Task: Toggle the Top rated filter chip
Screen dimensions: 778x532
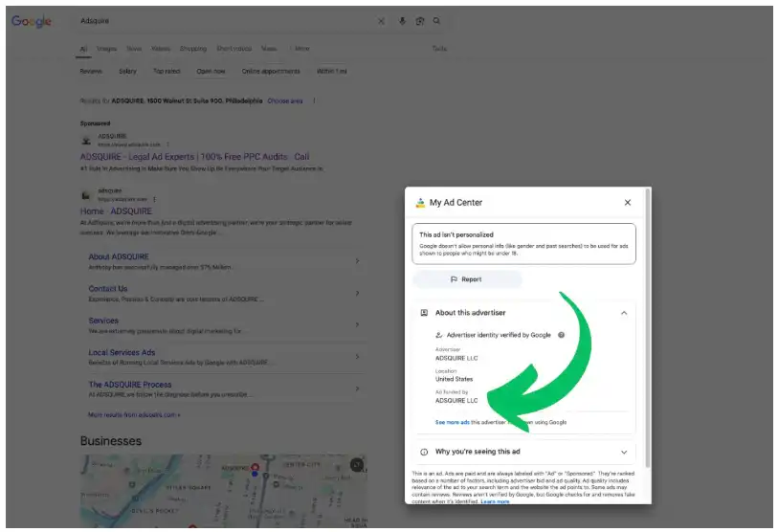Action: click(x=166, y=71)
